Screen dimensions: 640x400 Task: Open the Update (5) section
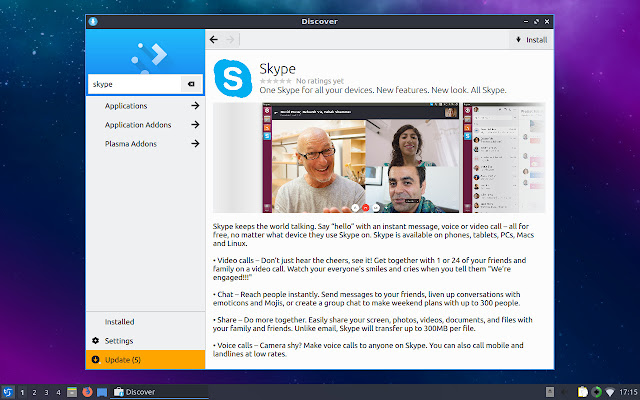[145, 360]
